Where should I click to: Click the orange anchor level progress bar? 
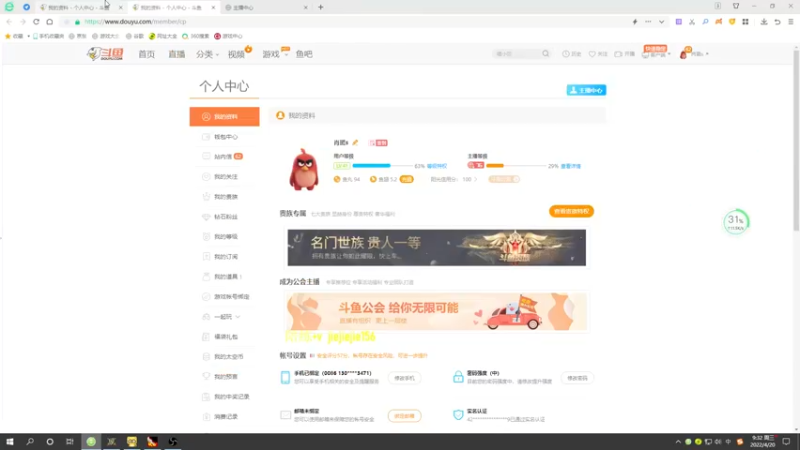516,166
